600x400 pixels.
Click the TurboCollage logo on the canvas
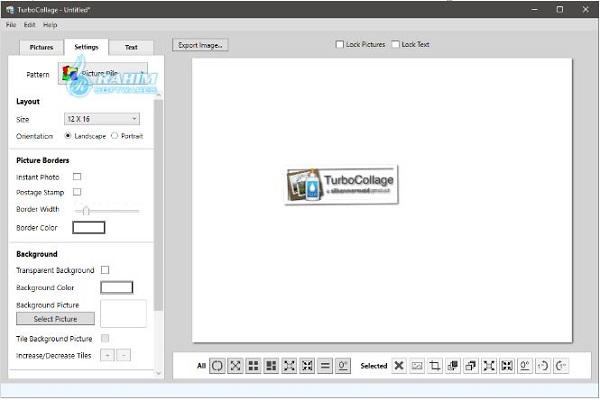[x=342, y=185]
